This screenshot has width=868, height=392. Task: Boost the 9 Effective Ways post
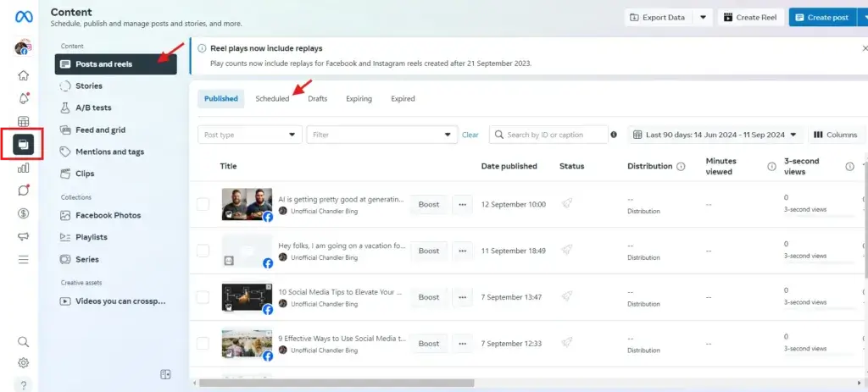(429, 344)
